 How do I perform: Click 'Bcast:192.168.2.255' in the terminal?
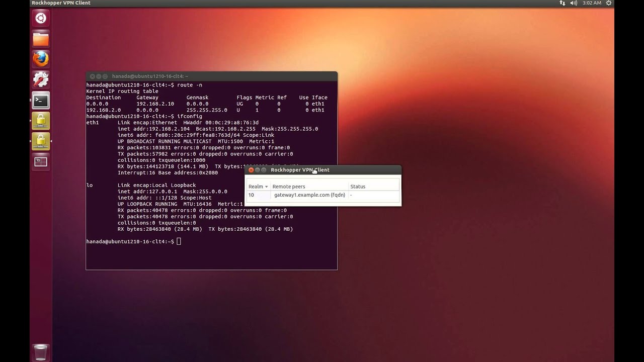coord(225,129)
